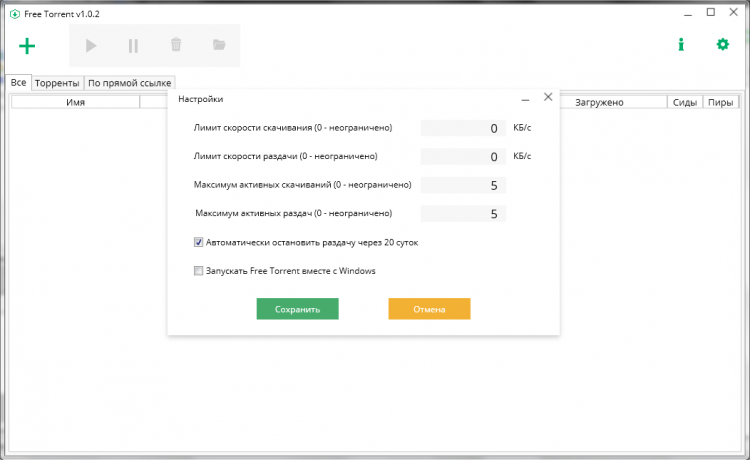Image resolution: width=750 pixels, height=460 pixels.
Task: Open the download folder icon
Action: (219, 45)
